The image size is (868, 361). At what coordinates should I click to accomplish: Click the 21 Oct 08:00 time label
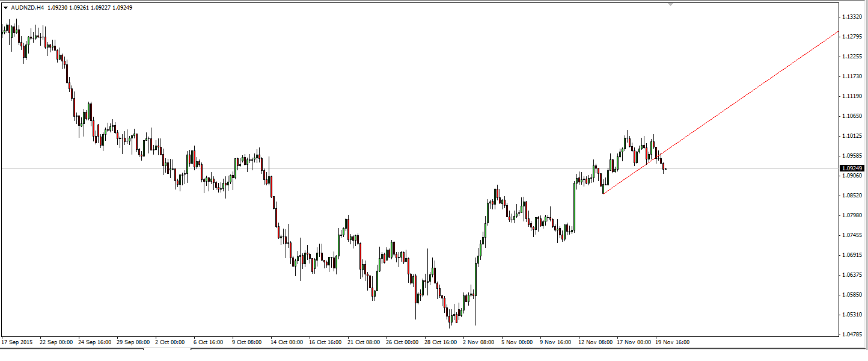tap(364, 342)
